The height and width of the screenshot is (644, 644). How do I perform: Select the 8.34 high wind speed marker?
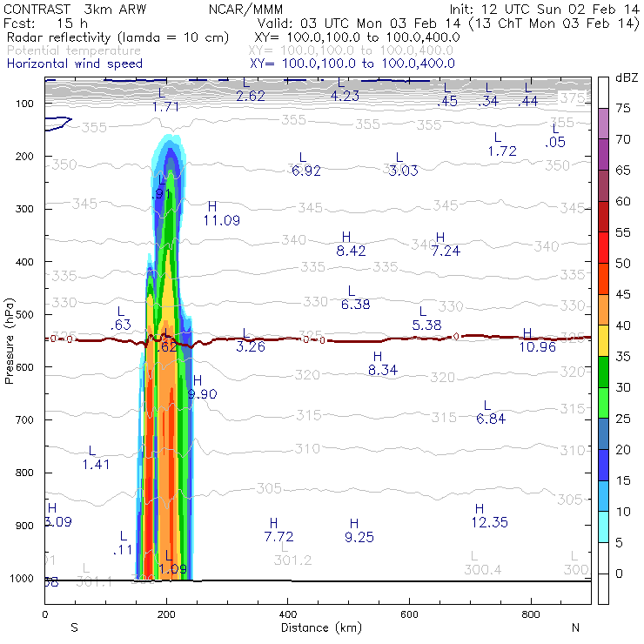click(383, 370)
